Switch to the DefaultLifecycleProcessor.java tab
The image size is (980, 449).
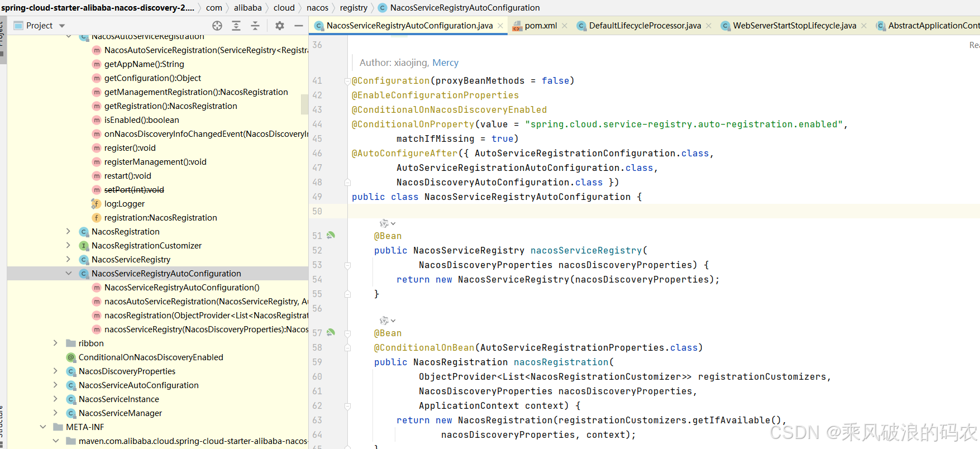pyautogui.click(x=644, y=26)
